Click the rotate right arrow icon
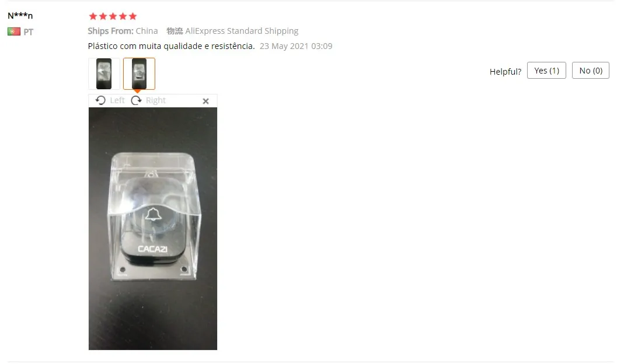The height and width of the screenshot is (364, 624). (x=137, y=100)
